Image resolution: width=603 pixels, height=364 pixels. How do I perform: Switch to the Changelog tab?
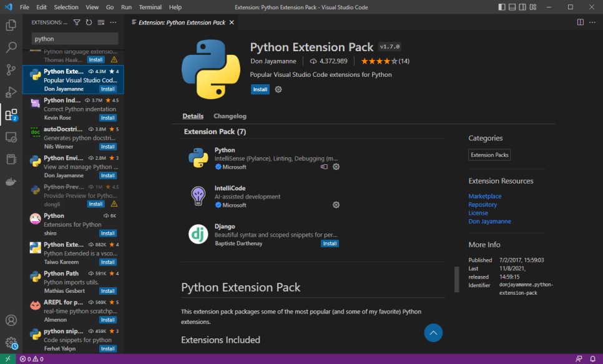tap(230, 116)
